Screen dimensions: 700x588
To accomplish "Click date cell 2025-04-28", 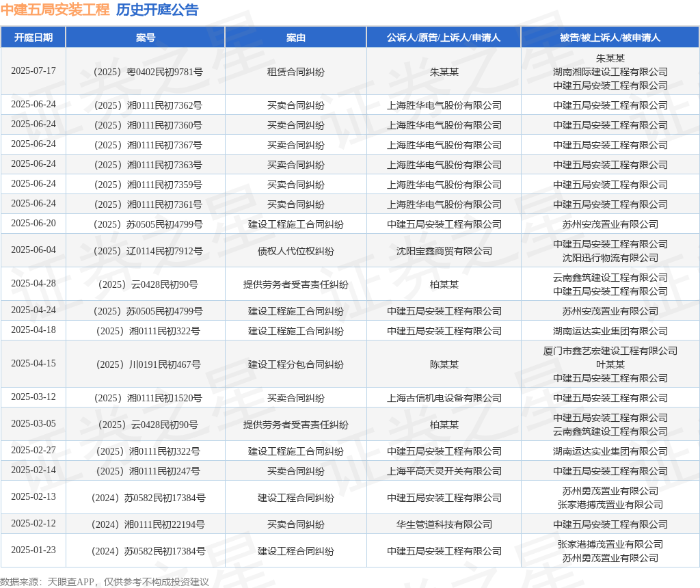I will 33,284.
